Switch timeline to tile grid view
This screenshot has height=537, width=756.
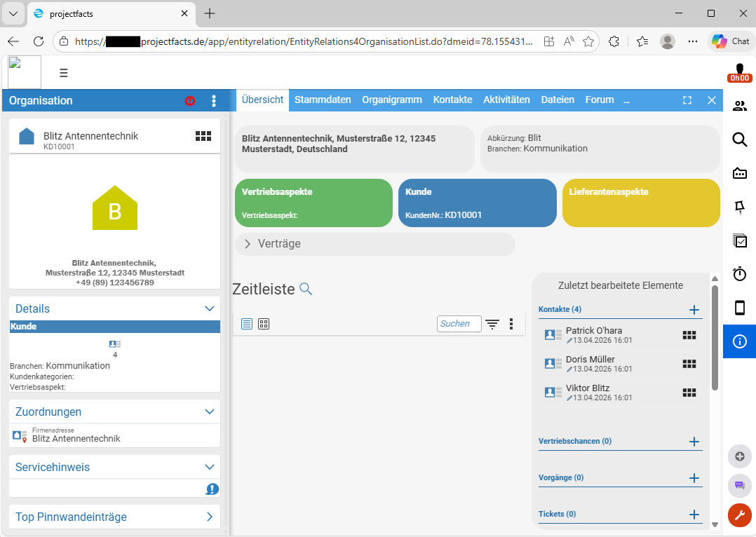click(264, 324)
